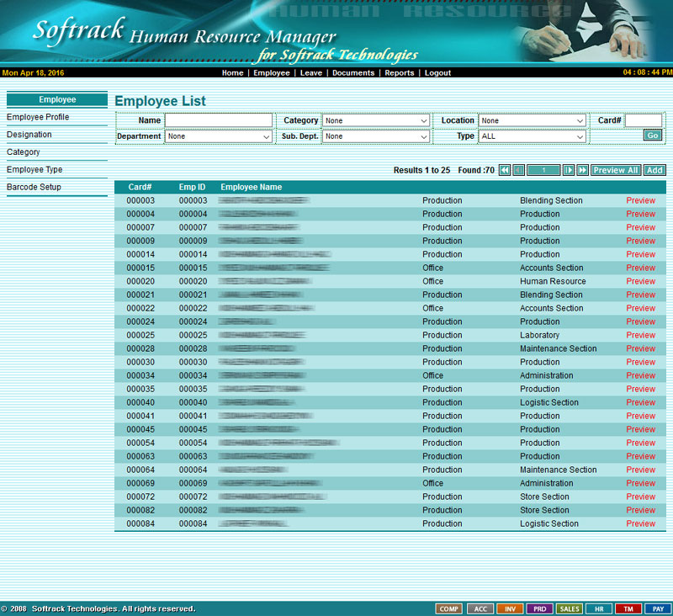Open the Leave menu item
This screenshot has width=673, height=616.
[x=310, y=73]
